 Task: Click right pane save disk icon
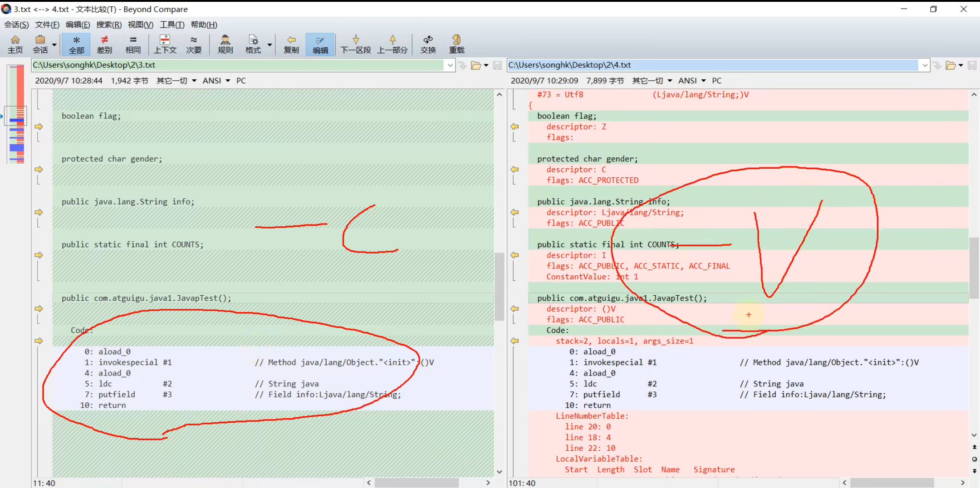point(972,65)
